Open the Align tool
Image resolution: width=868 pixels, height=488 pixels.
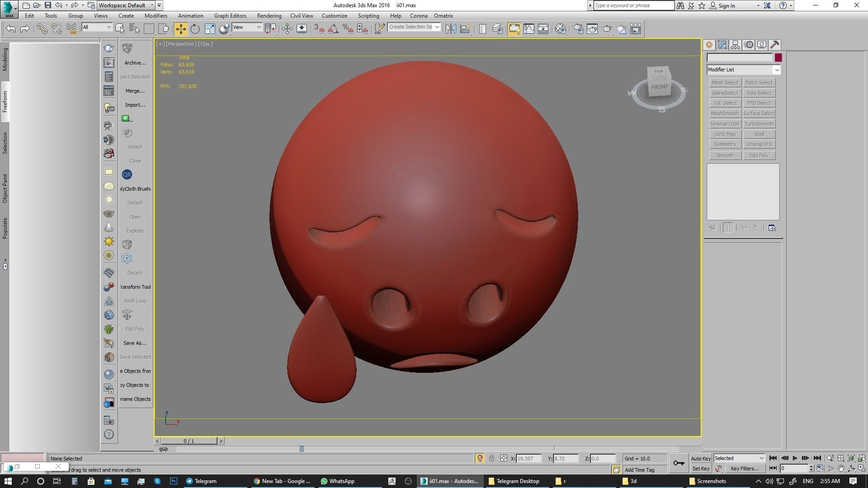465,29
